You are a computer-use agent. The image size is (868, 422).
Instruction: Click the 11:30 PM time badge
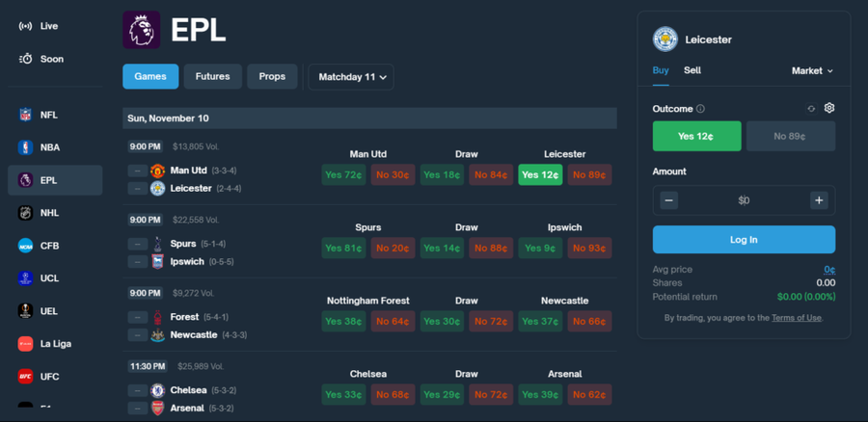pos(148,366)
